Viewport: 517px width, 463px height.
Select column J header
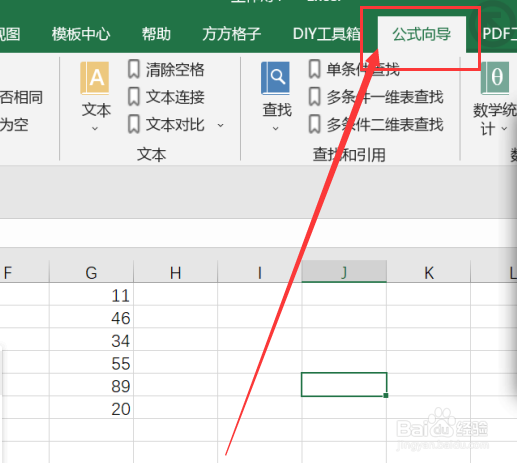(344, 272)
